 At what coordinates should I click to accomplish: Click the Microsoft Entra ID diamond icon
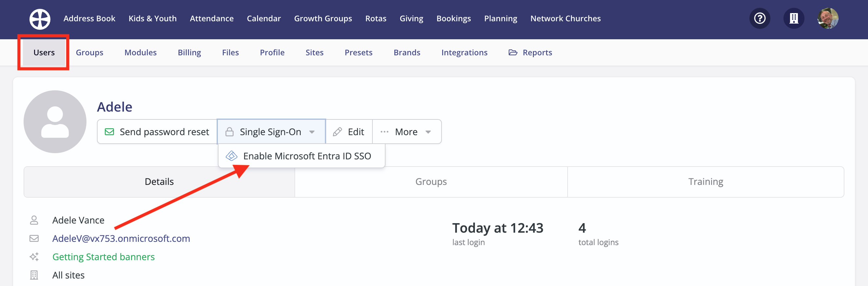[232, 156]
